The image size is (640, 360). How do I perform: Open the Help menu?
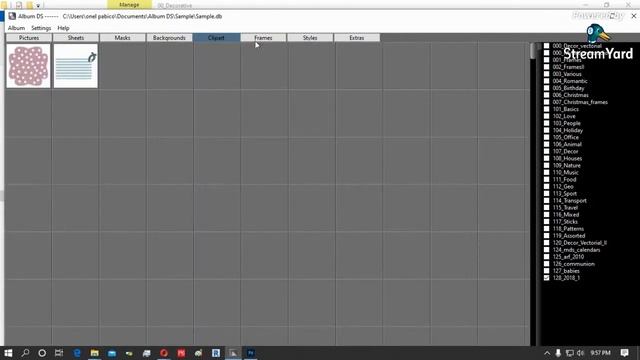(x=63, y=28)
